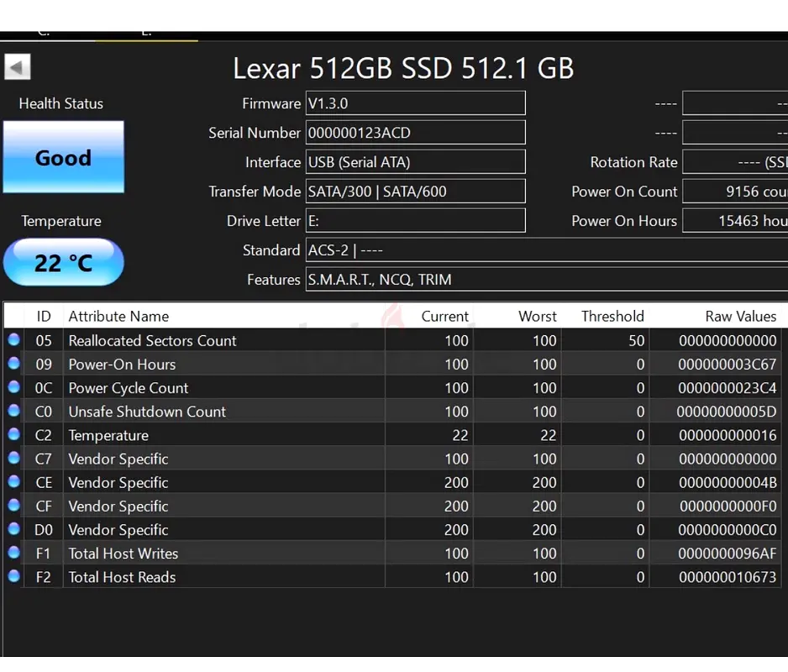Click the status dot for Power Cycle Count
The width and height of the screenshot is (788, 672).
(14, 387)
